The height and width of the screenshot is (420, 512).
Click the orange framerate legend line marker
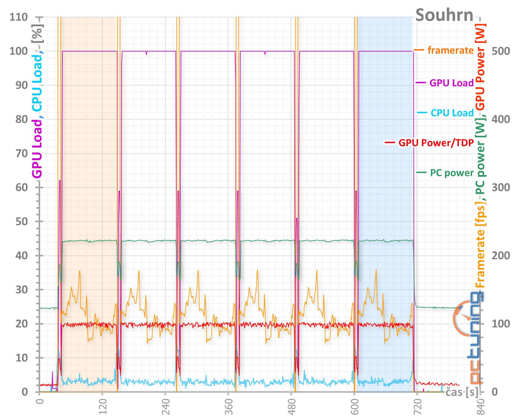coord(419,50)
